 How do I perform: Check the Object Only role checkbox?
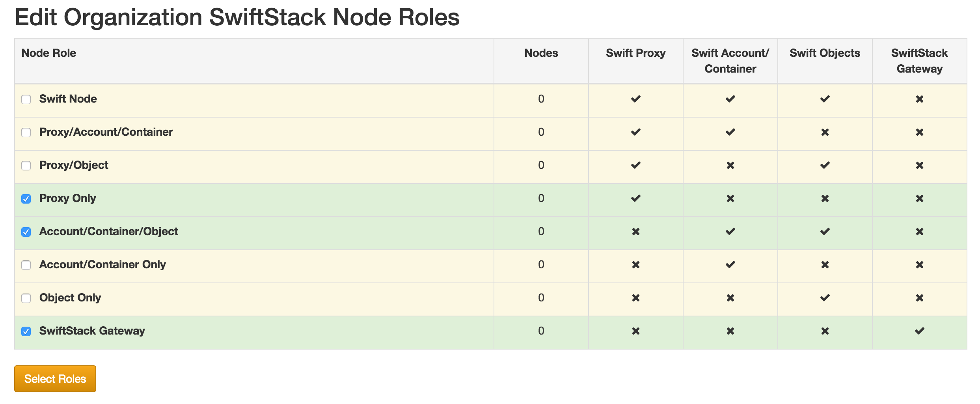[26, 298]
